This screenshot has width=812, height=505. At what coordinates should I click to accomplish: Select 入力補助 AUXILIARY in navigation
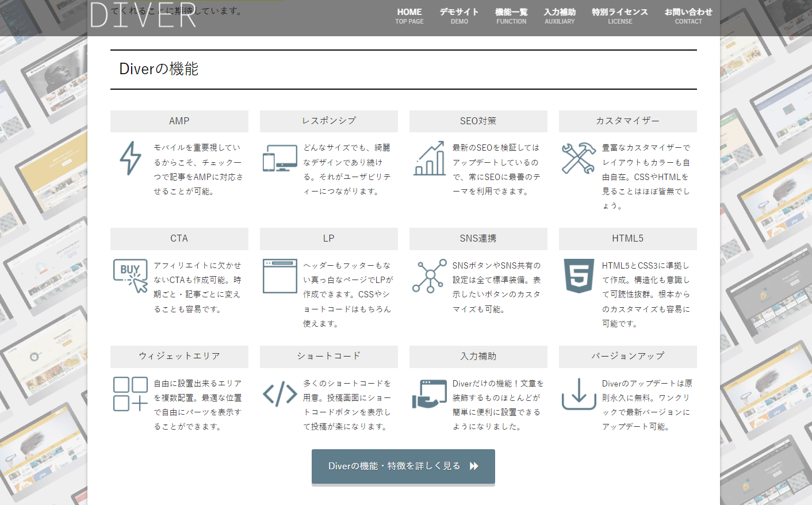pyautogui.click(x=560, y=16)
